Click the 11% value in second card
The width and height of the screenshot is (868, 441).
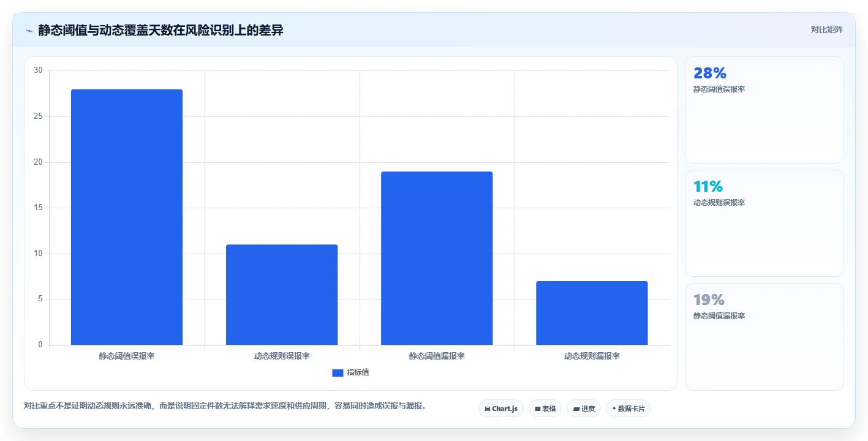pos(708,187)
